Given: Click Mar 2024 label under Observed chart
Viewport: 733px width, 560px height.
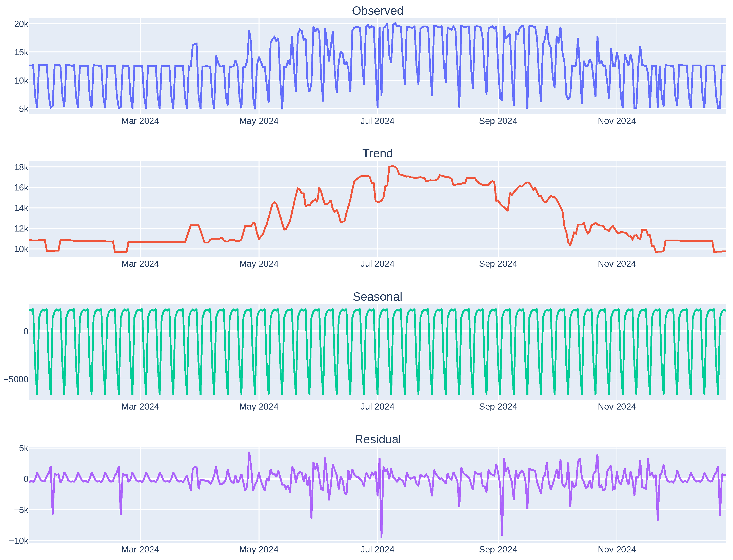Looking at the screenshot, I should (x=140, y=121).
